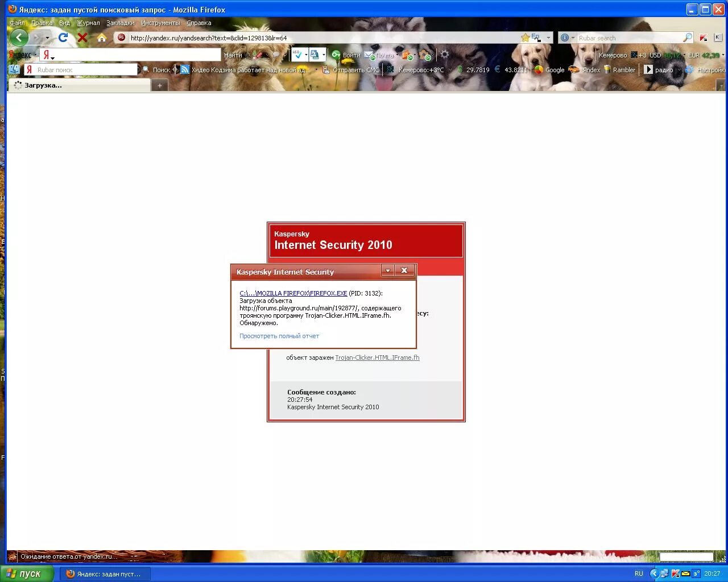The height and width of the screenshot is (582, 728).
Task: Bookmark this page with the star icon
Action: coord(525,38)
